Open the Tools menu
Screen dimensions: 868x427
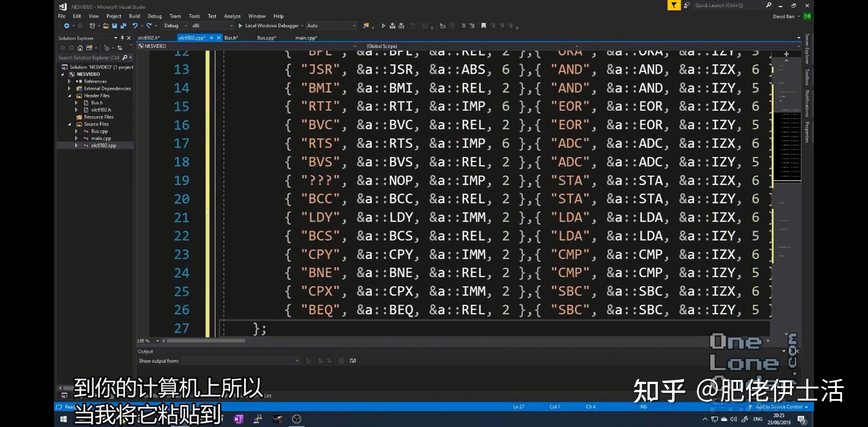(194, 16)
